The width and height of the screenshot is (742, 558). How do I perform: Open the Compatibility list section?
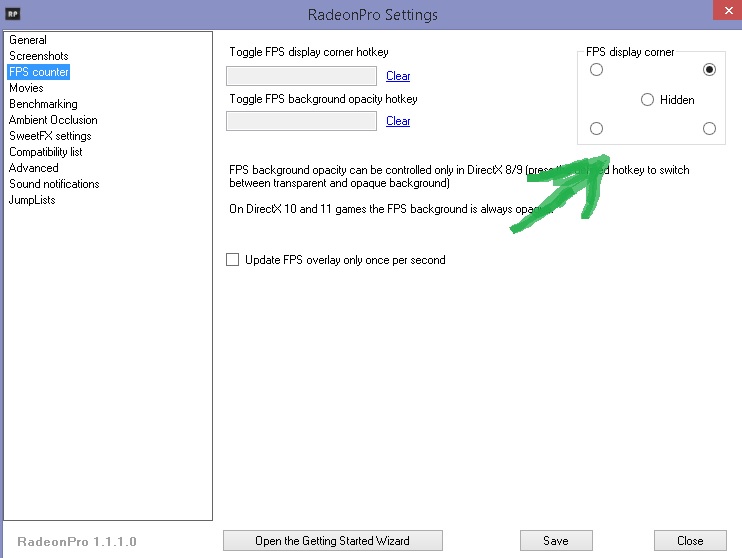click(45, 152)
